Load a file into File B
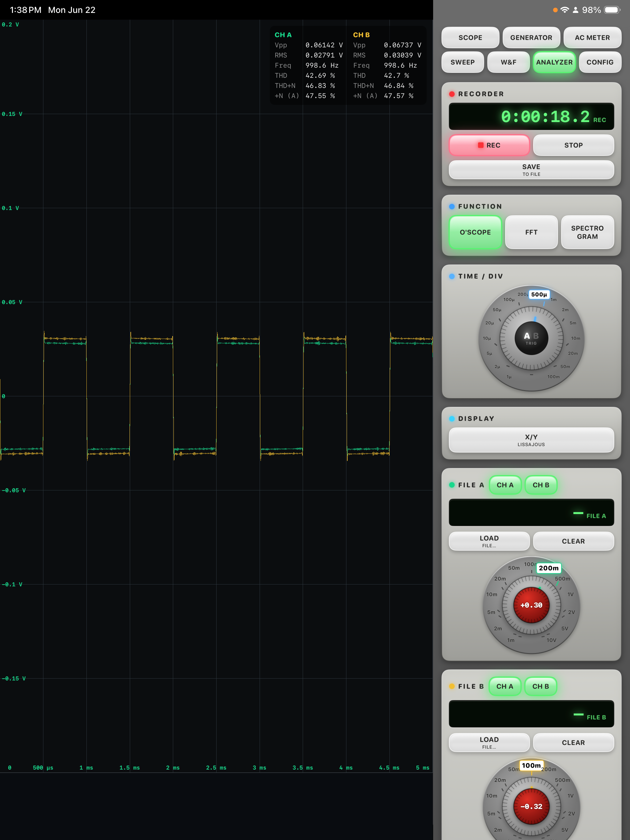The image size is (630, 840). 489,743
